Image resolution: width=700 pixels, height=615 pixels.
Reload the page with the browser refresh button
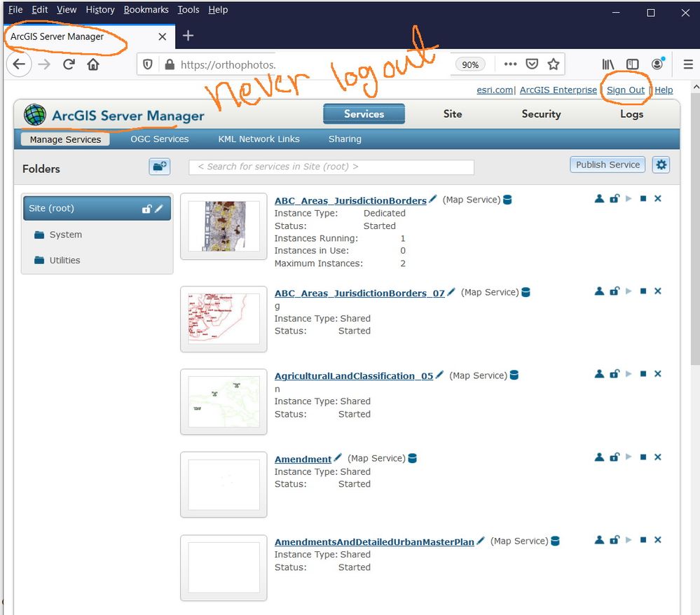click(x=69, y=64)
